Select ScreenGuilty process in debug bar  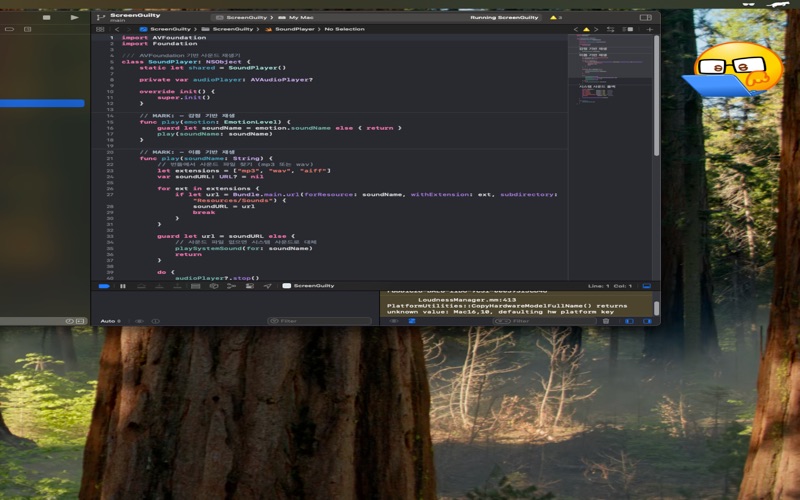[309, 286]
